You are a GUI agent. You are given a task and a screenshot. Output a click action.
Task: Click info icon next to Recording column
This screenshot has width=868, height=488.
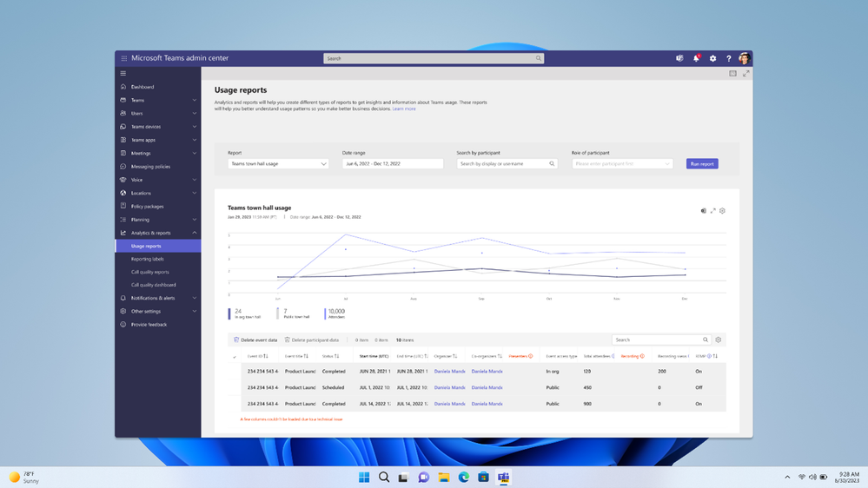tap(642, 356)
